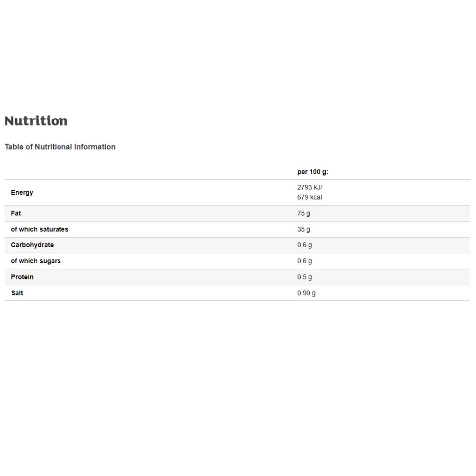Click the word 'Information' in the caption
Image resolution: width=476 pixels, height=476 pixels.
95,147
